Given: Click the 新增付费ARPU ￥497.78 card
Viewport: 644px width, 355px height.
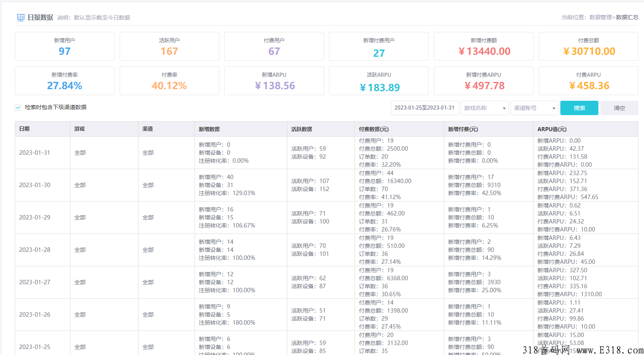Looking at the screenshot, I should pyautogui.click(x=484, y=81).
